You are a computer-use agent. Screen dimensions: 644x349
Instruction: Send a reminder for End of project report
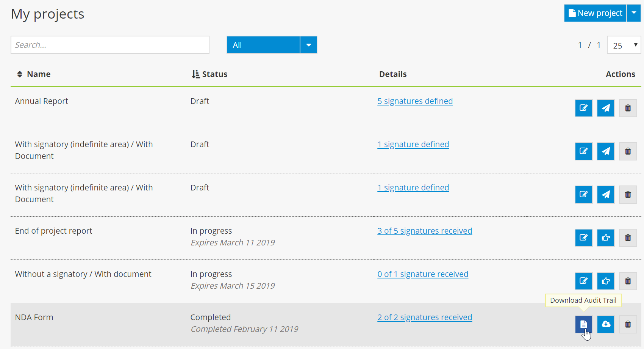click(x=605, y=238)
